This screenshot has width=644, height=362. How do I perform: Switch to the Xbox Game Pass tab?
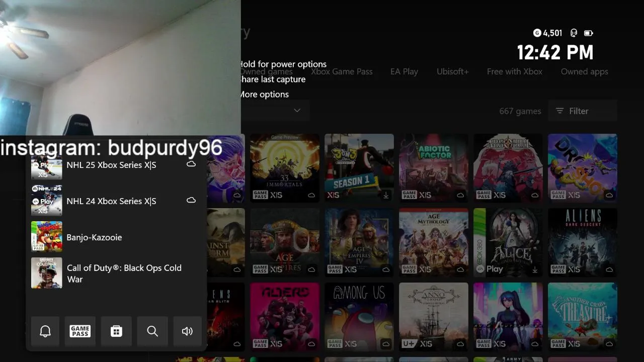coord(342,71)
